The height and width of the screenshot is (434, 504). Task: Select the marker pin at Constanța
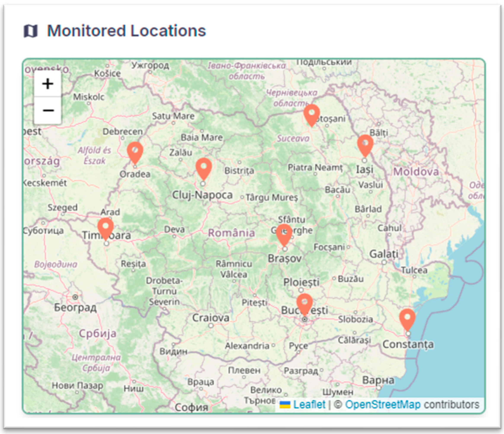407,318
